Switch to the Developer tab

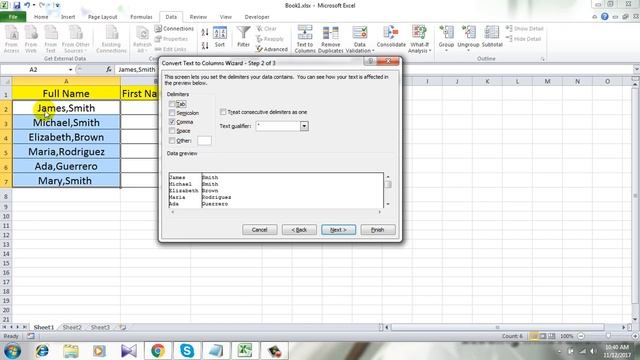(x=257, y=17)
